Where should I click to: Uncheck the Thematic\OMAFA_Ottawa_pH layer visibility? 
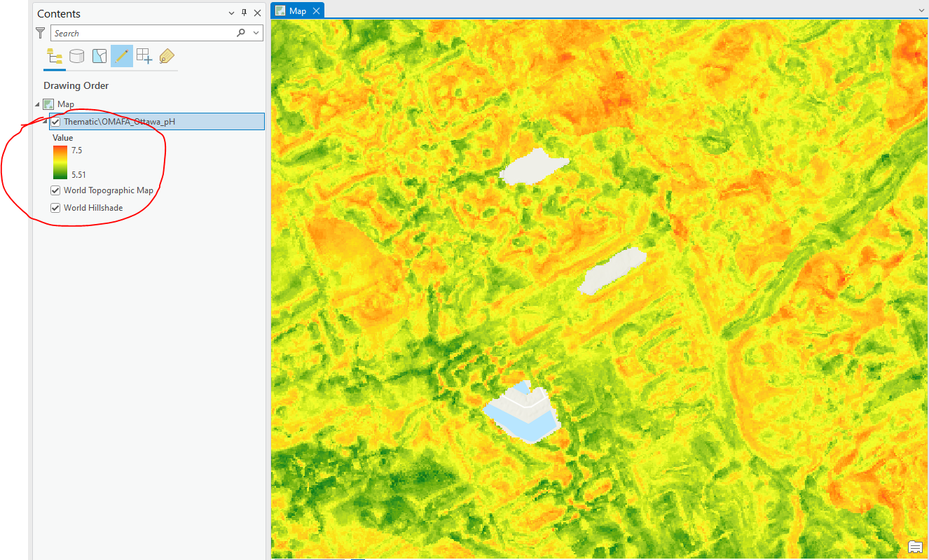point(55,121)
